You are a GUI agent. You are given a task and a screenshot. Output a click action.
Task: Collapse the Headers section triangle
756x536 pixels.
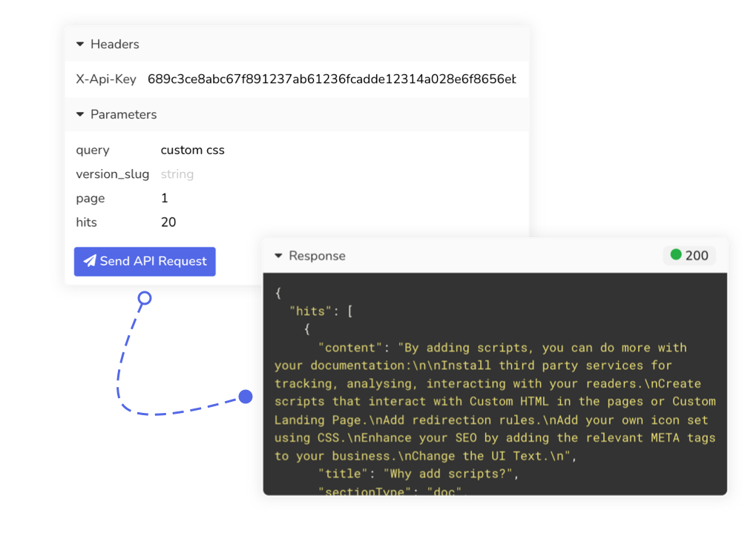point(80,44)
